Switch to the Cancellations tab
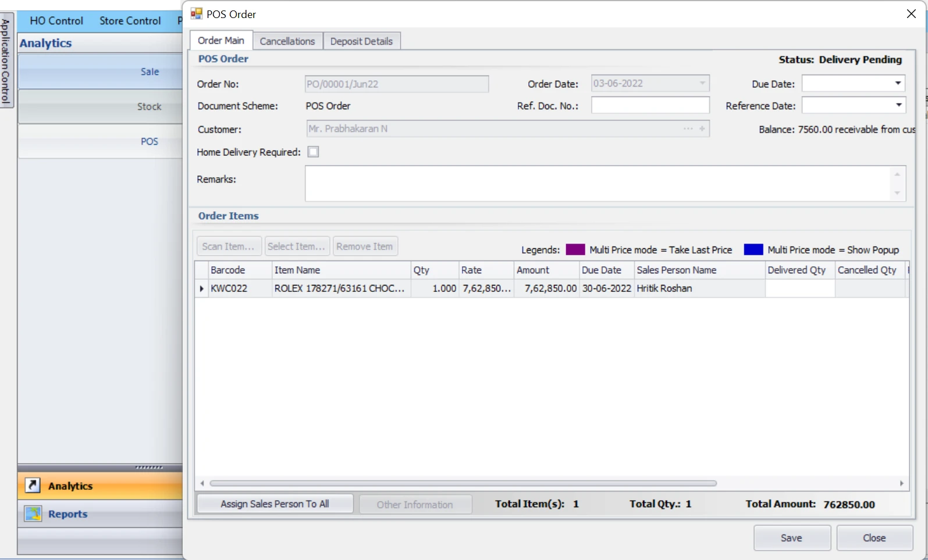Image resolution: width=928 pixels, height=560 pixels. (x=287, y=41)
